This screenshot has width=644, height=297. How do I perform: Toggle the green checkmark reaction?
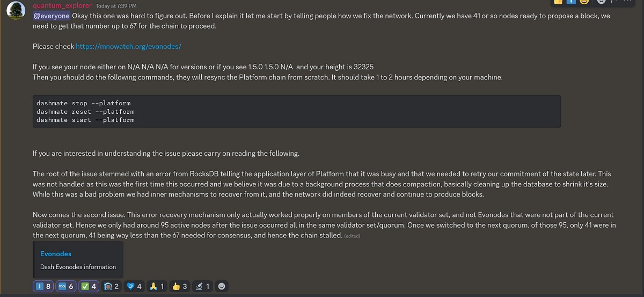point(89,286)
